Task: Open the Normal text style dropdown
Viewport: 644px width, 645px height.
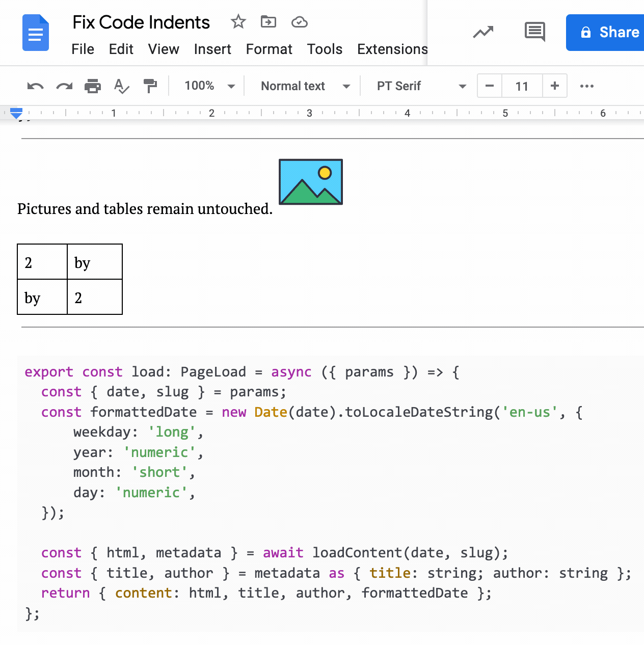Action: [305, 86]
